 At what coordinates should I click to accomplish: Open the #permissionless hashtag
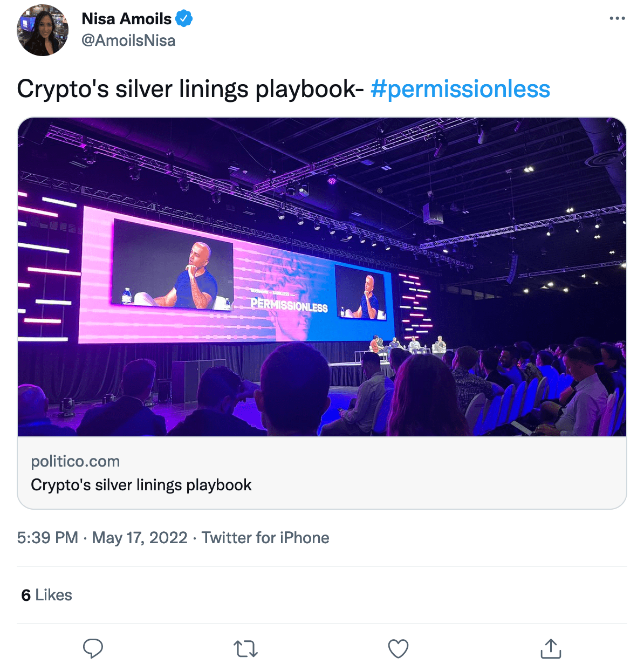(460, 89)
